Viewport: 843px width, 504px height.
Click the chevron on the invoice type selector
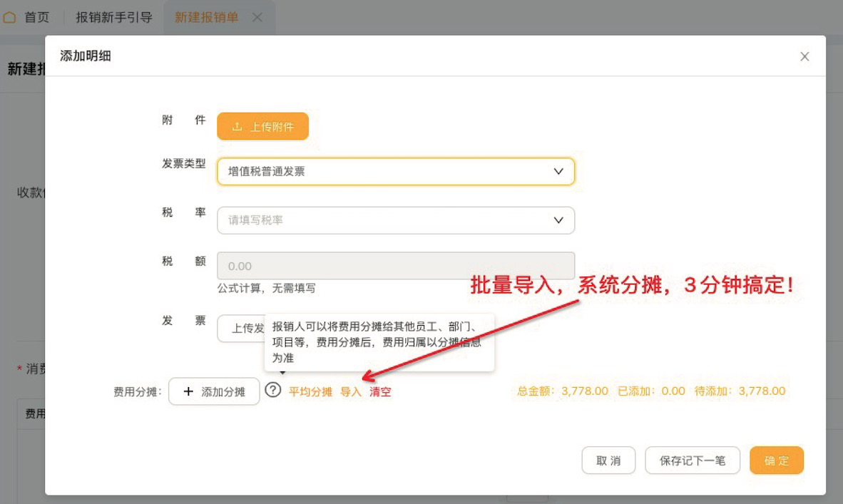pyautogui.click(x=558, y=171)
